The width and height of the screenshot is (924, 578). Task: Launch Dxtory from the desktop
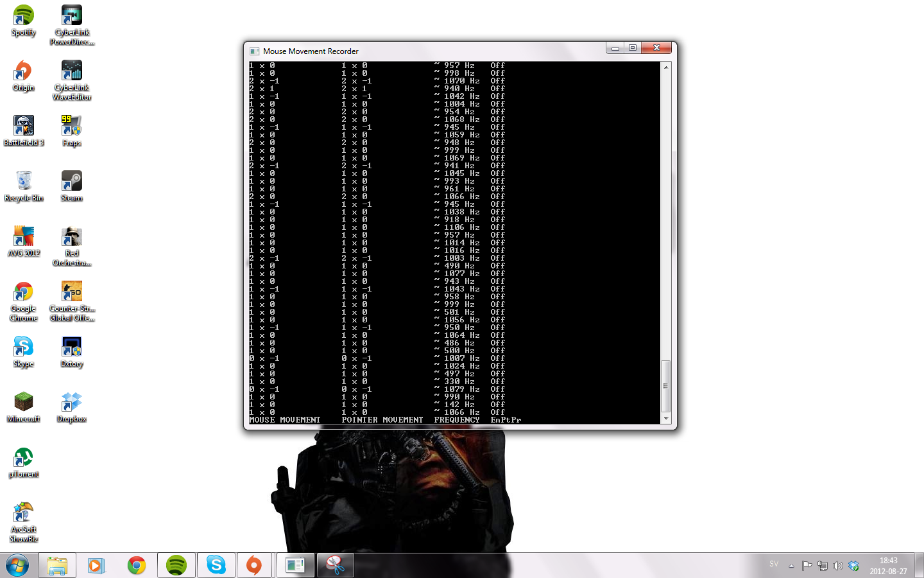pyautogui.click(x=72, y=351)
